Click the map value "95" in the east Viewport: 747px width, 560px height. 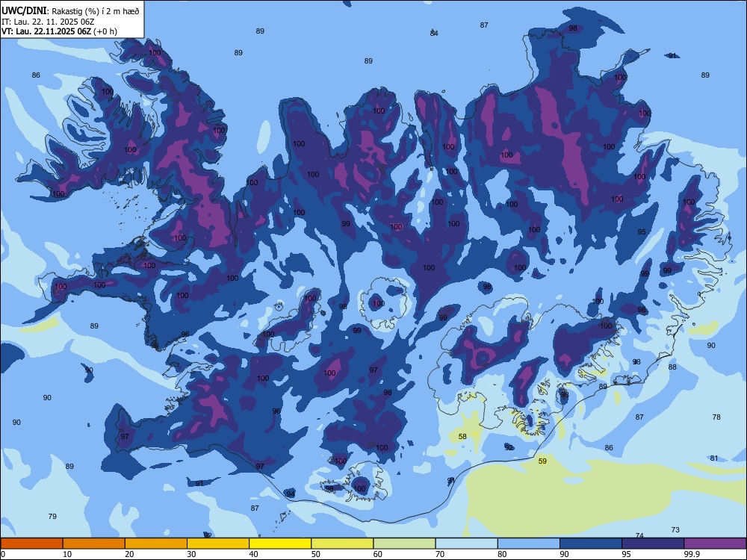[642, 232]
